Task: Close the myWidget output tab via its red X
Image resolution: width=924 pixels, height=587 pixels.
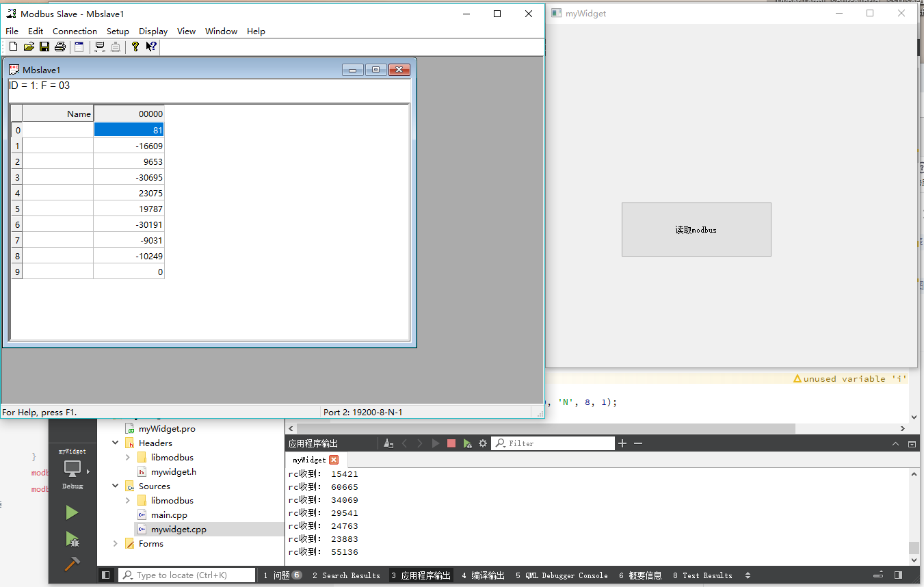Action: pos(334,460)
